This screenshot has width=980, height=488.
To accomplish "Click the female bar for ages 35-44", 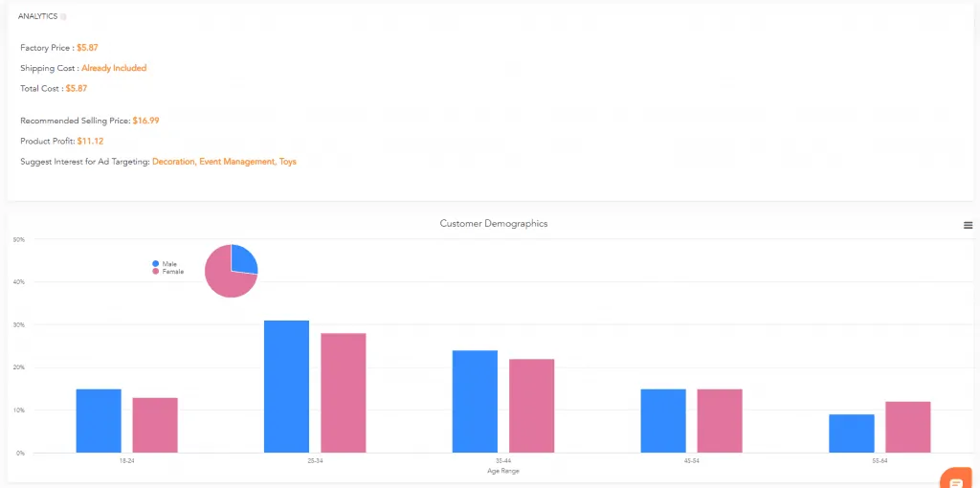I will click(531, 405).
